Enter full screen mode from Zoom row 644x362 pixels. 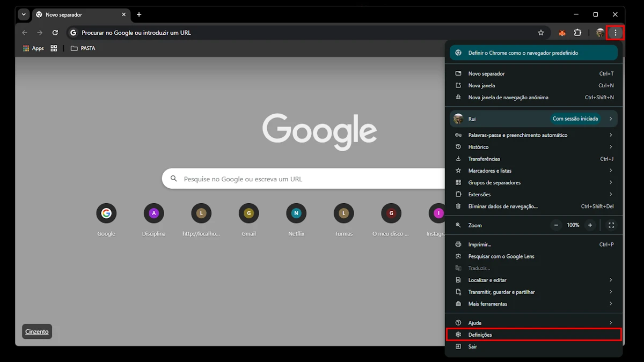(611, 225)
